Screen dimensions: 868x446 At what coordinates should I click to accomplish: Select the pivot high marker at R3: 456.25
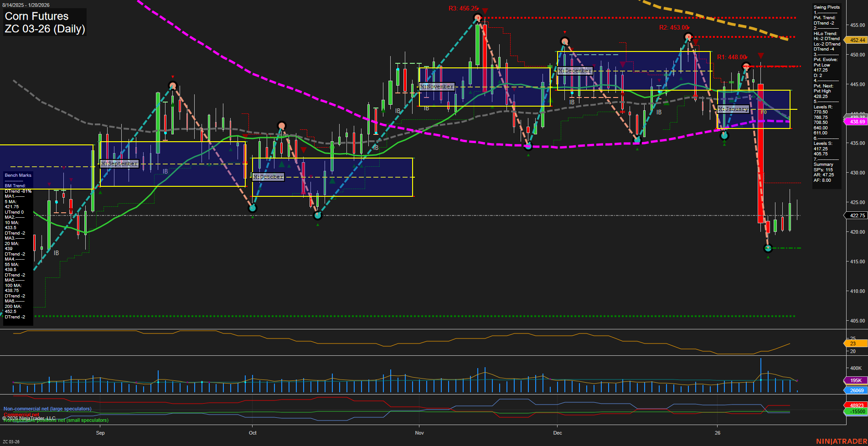click(477, 17)
